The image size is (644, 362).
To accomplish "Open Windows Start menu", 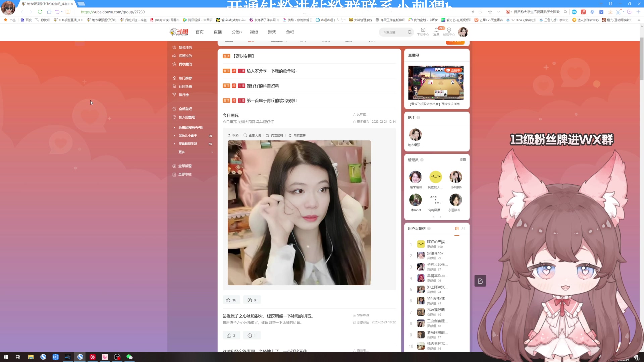I will tap(6, 357).
